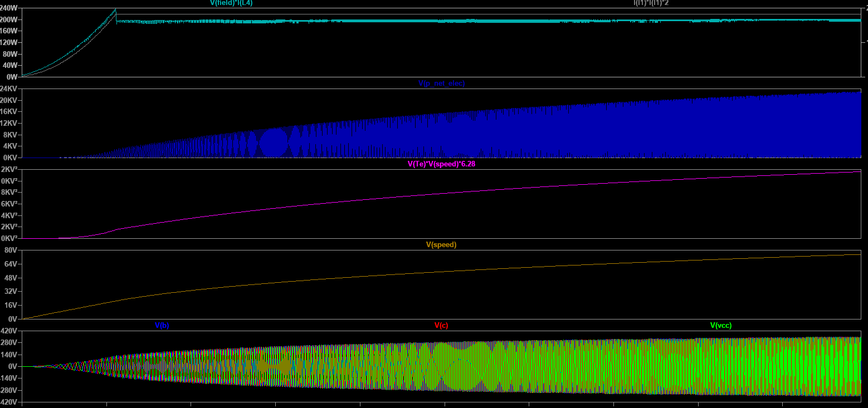Click the 240W tick on top axis
The height and width of the screenshot is (408, 868).
pyautogui.click(x=9, y=8)
